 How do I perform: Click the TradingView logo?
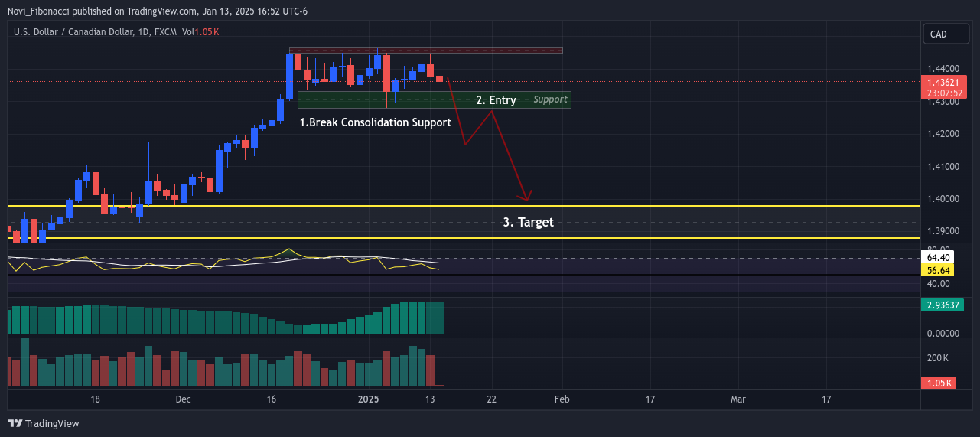44,423
